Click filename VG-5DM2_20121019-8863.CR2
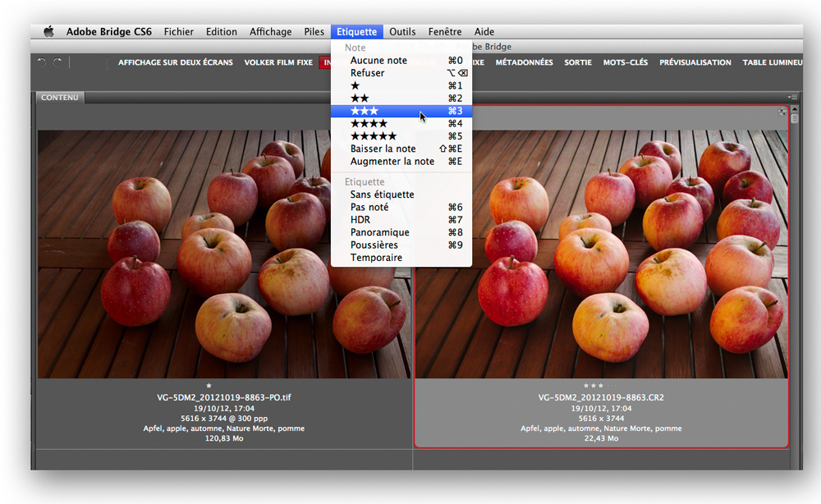The image size is (821, 504). click(601, 397)
